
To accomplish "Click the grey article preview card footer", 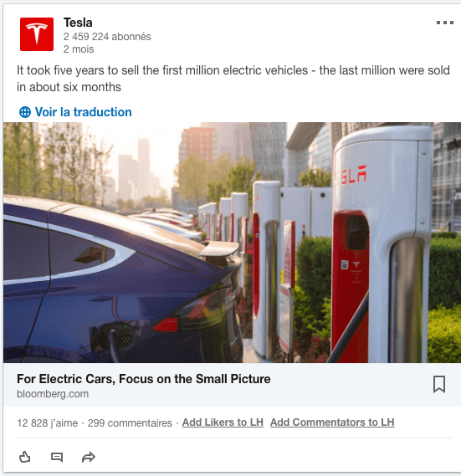I will pos(232,384).
